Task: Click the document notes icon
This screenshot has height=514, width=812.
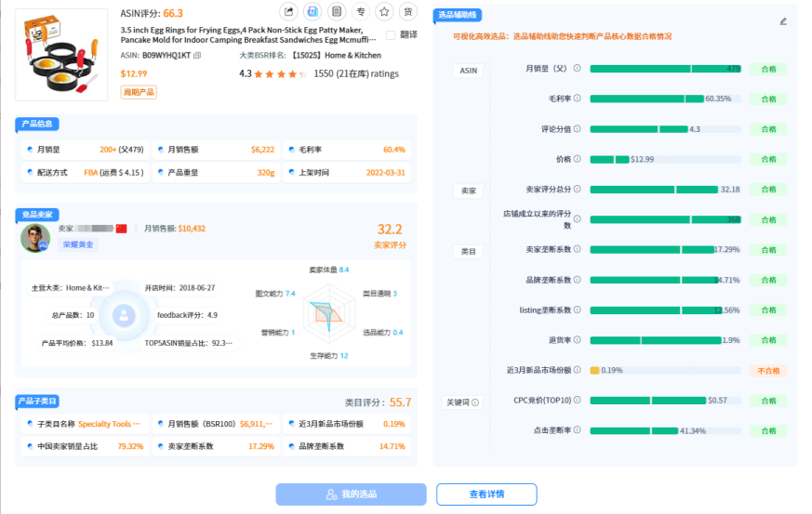Action: (x=337, y=12)
